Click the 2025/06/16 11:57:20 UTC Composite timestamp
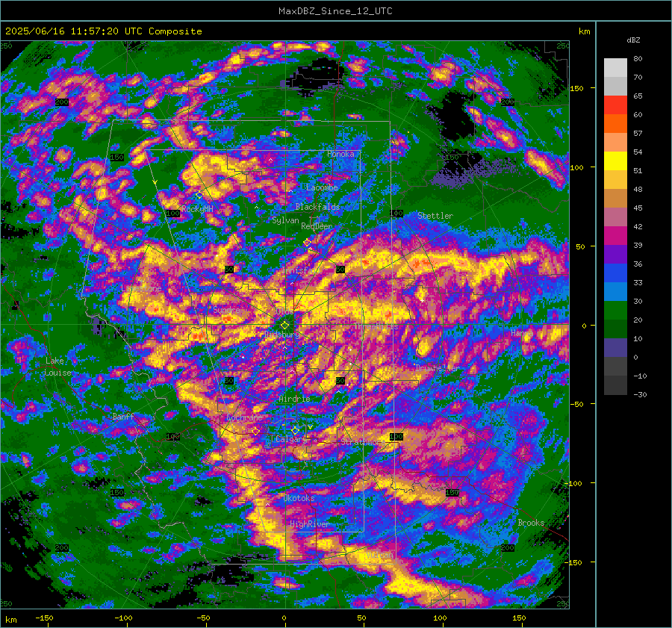The height and width of the screenshot is (628, 672). 103,31
